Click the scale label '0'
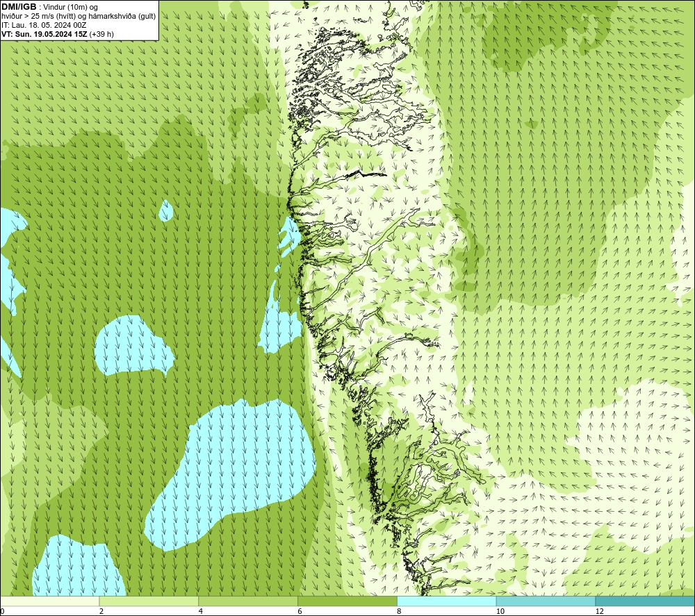Screen dimensions: 695x616 click(2, 611)
